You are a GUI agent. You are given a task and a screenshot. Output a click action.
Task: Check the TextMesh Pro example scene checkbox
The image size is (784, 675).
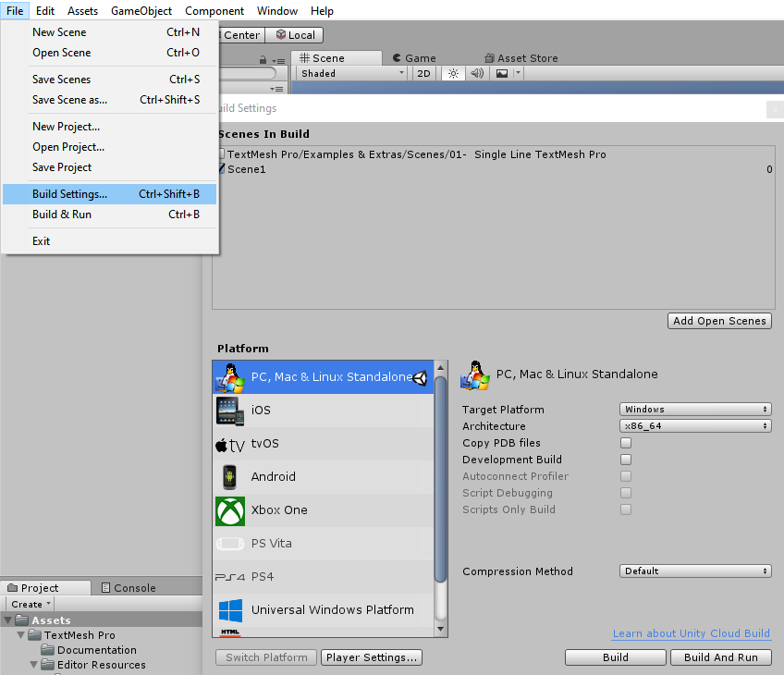221,154
